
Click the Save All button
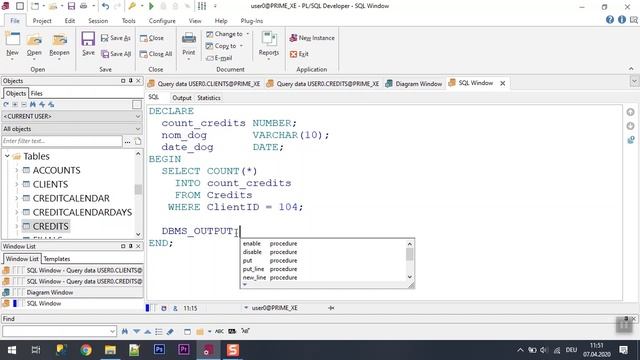click(x=116, y=54)
